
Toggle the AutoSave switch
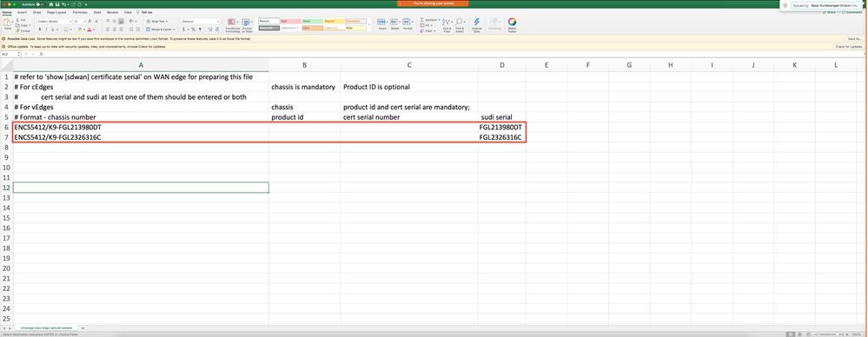(39, 3)
